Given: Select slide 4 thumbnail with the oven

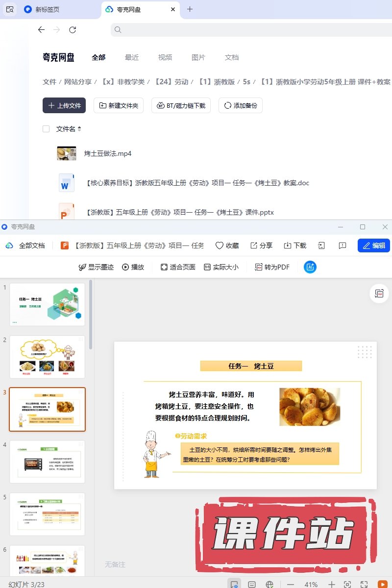Looking at the screenshot, I should tap(48, 462).
